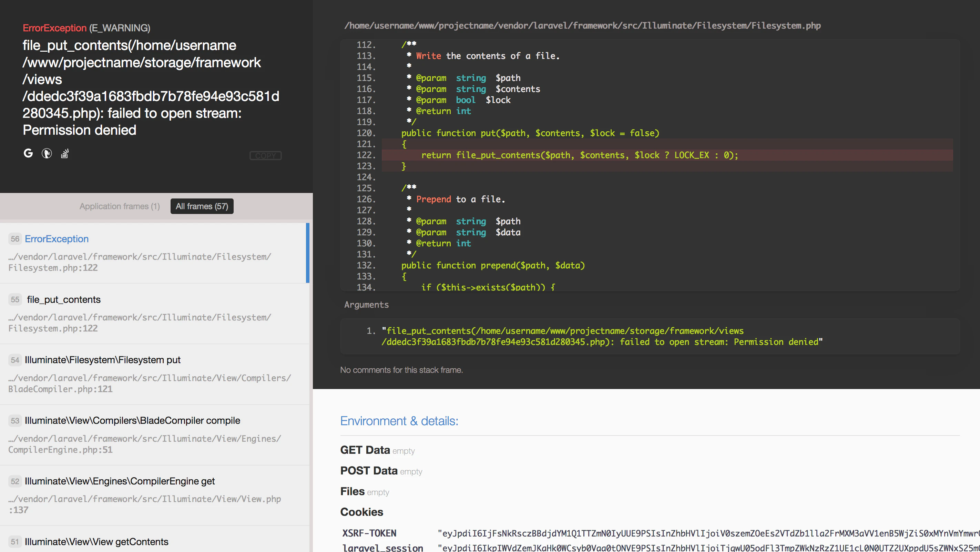Select frame 52 CompilerEngine get
The image size is (980, 552).
(x=154, y=495)
